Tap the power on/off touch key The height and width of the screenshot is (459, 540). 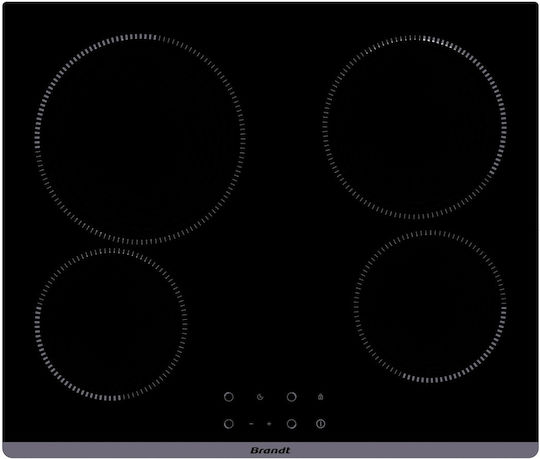(321, 424)
